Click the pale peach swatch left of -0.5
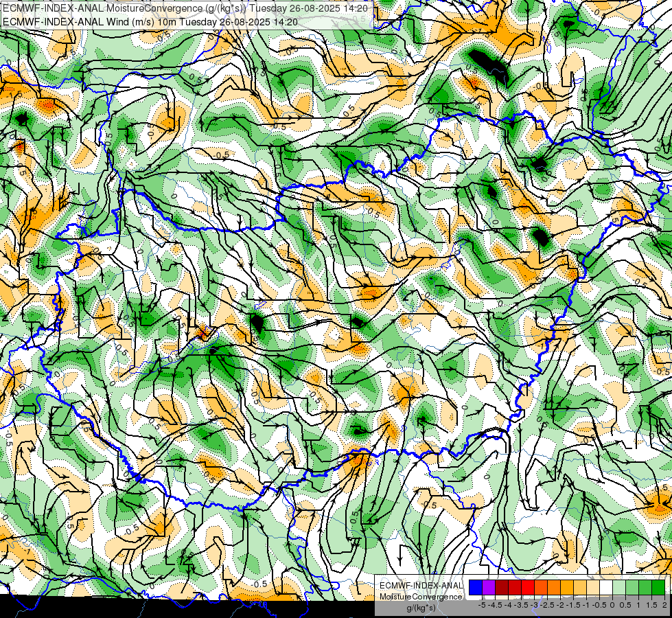Image resolution: width=672 pixels, height=618 pixels. tap(592, 588)
